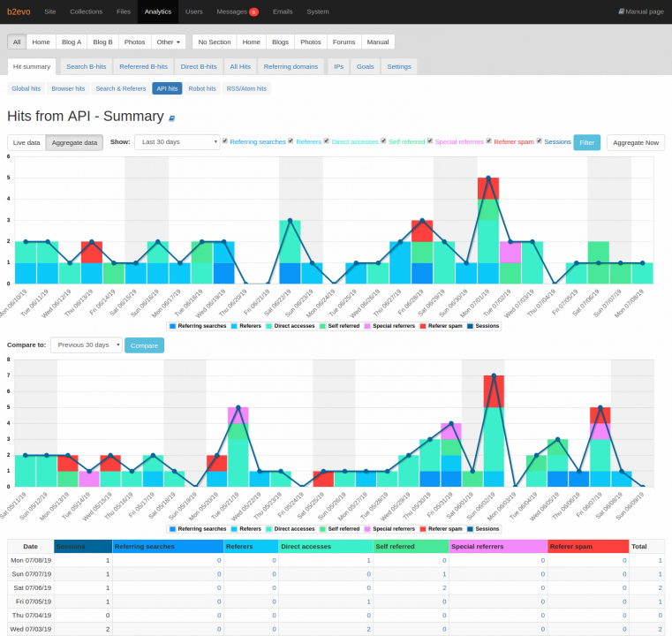Click the Mon 07/01/19 peak data point
The height and width of the screenshot is (636, 672).
488,178
